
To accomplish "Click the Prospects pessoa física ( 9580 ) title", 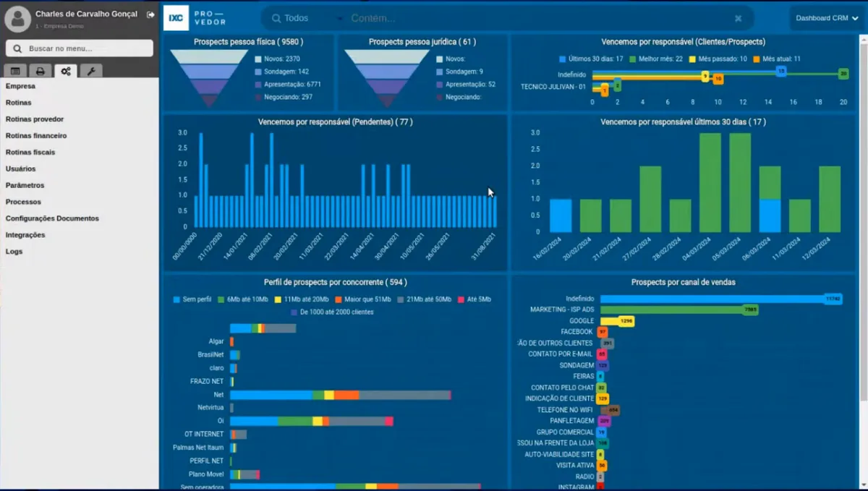I will (x=248, y=42).
